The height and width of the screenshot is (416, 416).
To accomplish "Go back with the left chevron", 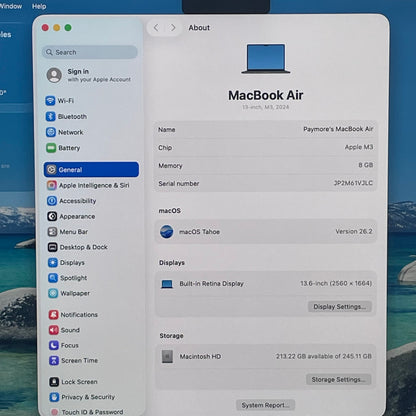I will click(156, 28).
